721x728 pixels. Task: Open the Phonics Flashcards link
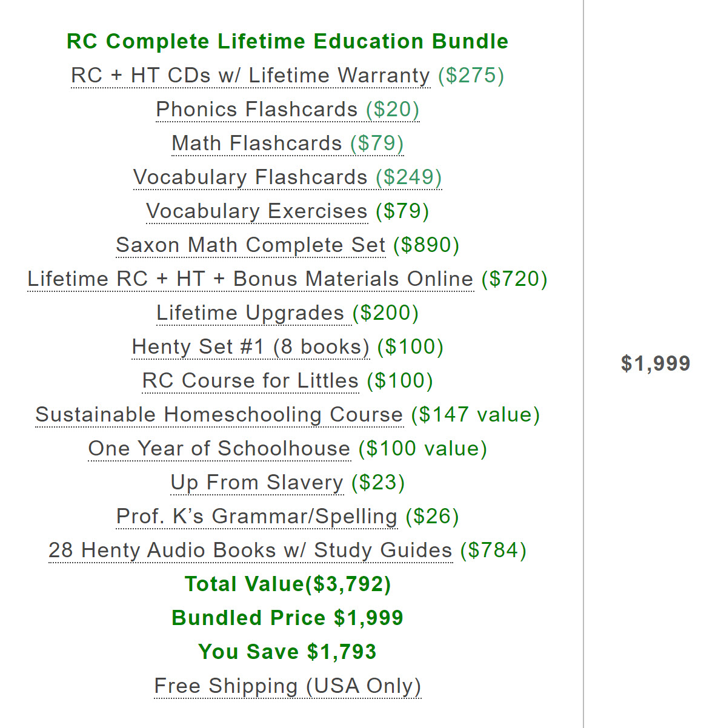[x=288, y=109]
